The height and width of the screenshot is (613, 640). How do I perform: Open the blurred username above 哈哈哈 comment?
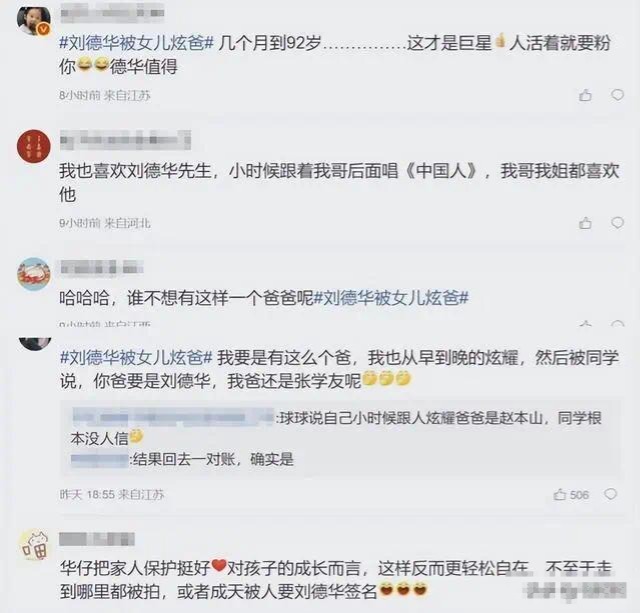[102, 268]
